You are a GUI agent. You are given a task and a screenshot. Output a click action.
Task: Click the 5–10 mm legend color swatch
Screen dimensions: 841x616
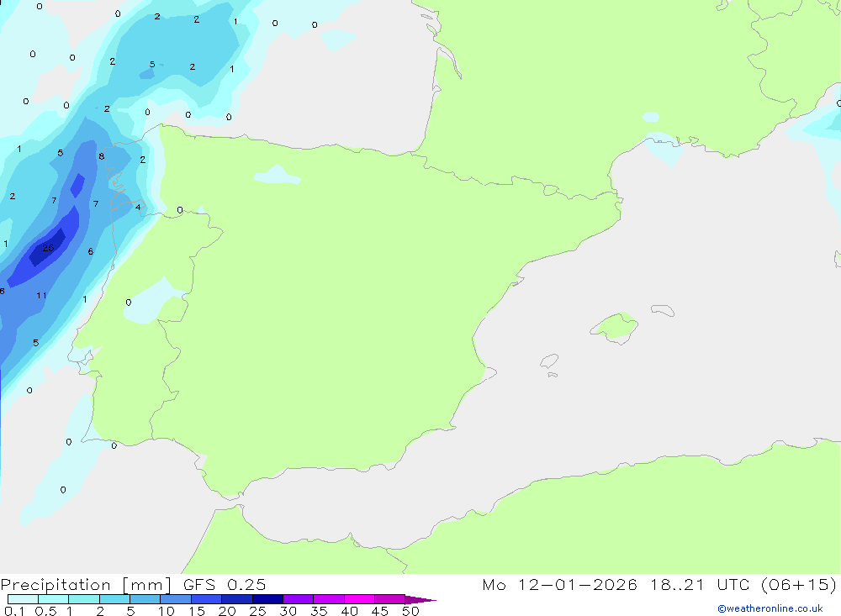[145, 599]
